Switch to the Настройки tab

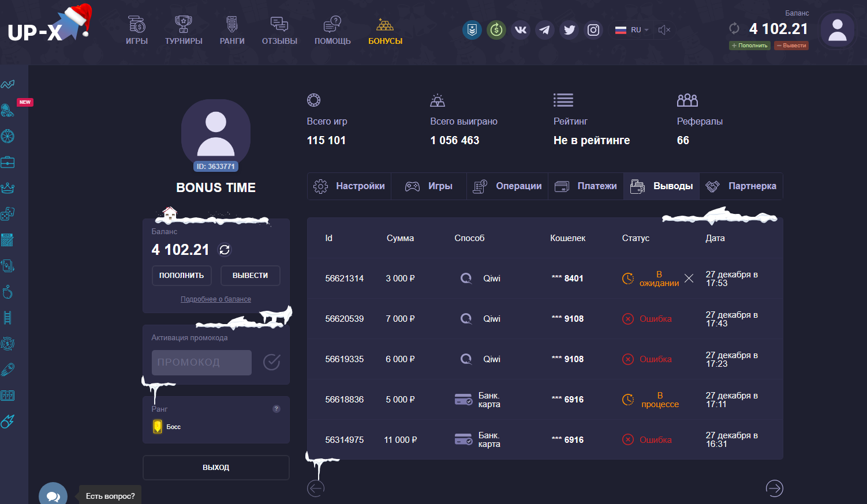(349, 186)
